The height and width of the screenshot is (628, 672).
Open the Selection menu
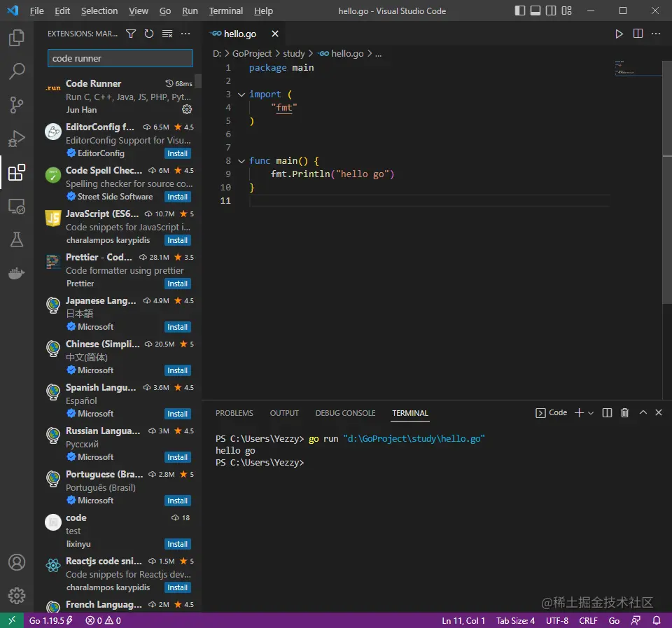99,11
